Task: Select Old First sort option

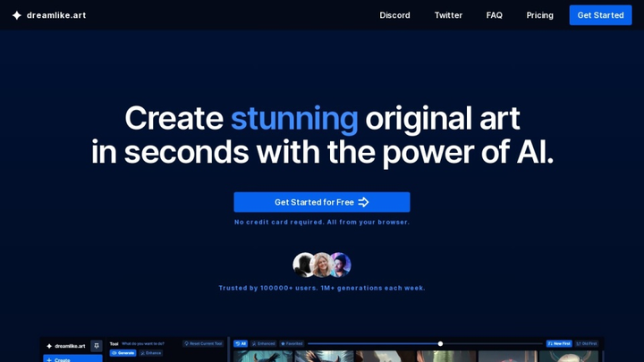Action: point(587,343)
